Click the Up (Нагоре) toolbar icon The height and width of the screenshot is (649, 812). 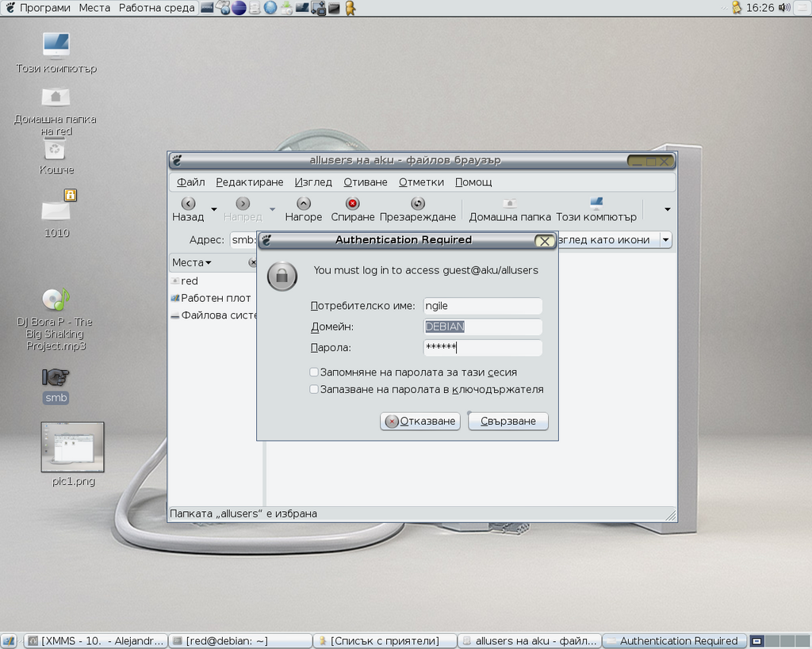[x=303, y=204]
